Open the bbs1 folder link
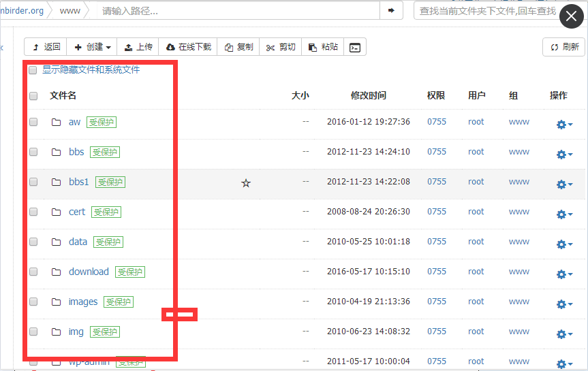 click(79, 182)
